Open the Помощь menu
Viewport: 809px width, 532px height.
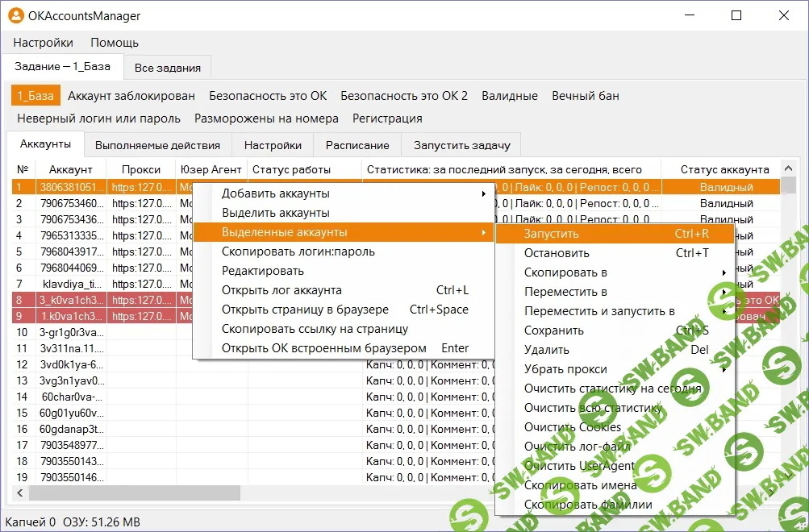pyautogui.click(x=114, y=42)
